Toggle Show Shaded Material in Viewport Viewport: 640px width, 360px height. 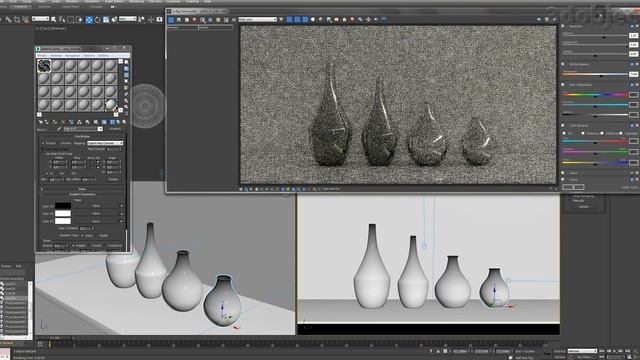pyautogui.click(x=104, y=122)
